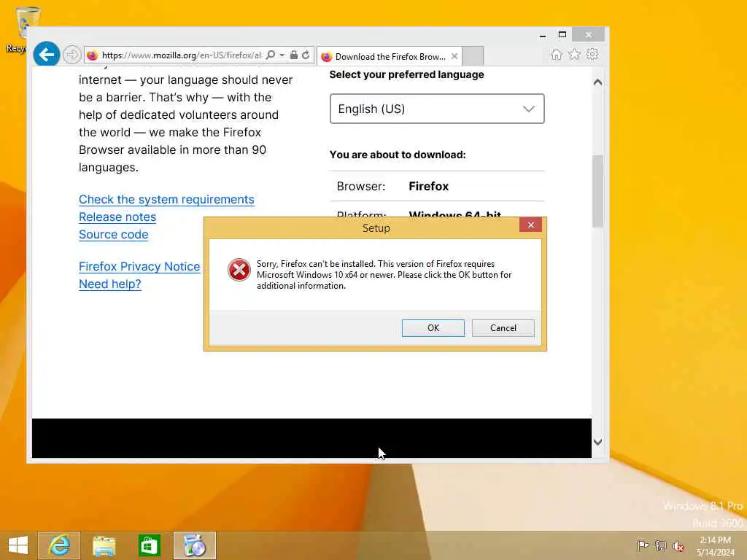Open the Action Center flag icon
The height and width of the screenshot is (560, 747).
tap(642, 545)
